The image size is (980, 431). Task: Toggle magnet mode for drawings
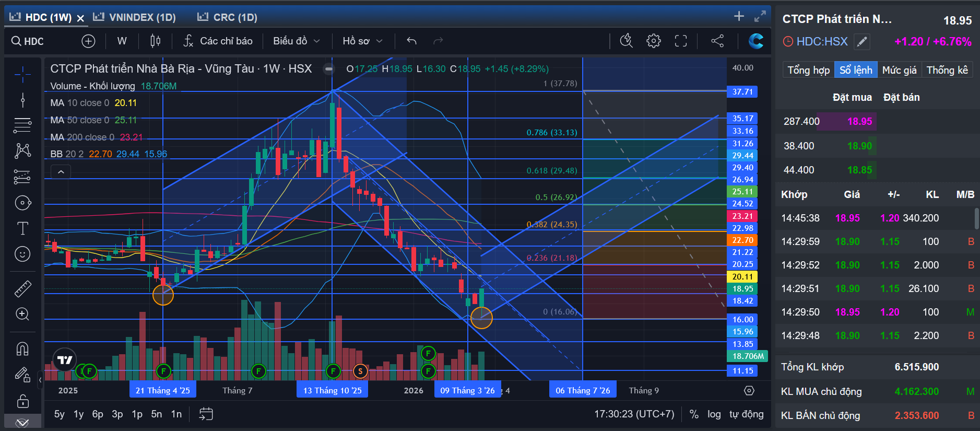(x=22, y=348)
